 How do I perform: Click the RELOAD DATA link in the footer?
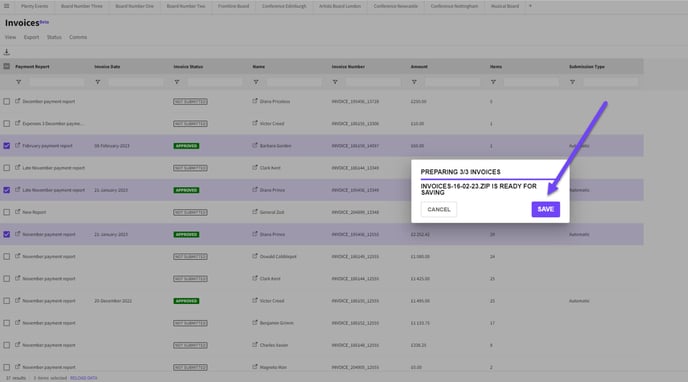coord(84,378)
